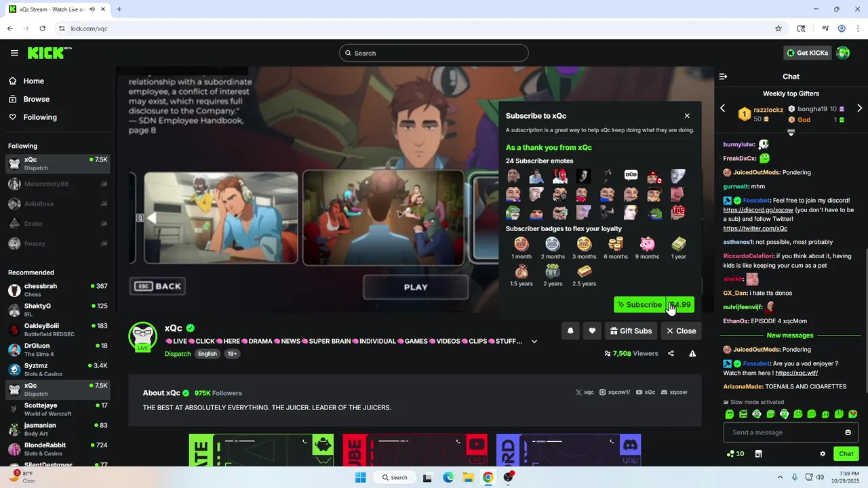This screenshot has width=868, height=488.
Task: Open emoji picker in message box
Action: click(848, 432)
